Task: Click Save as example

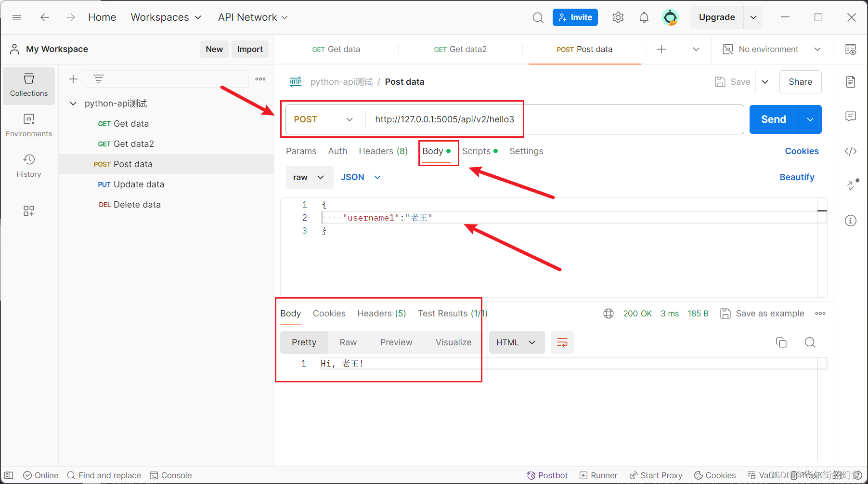Action: 762,314
